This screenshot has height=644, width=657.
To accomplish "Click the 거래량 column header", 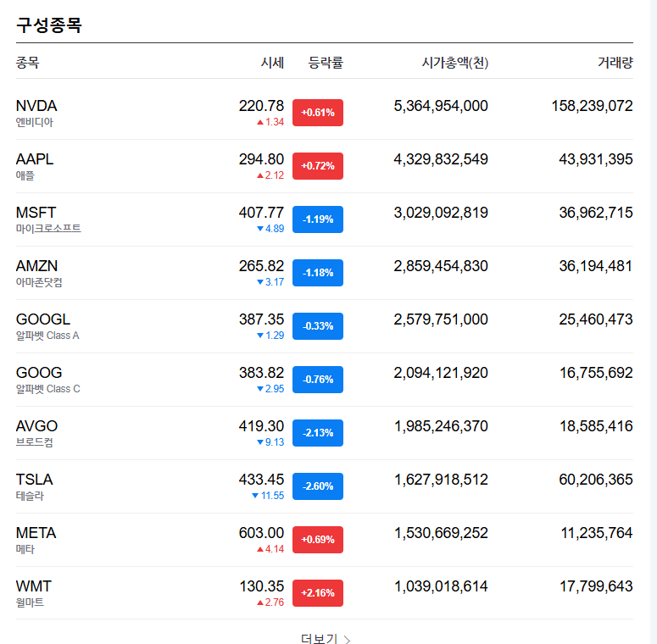I will (615, 63).
